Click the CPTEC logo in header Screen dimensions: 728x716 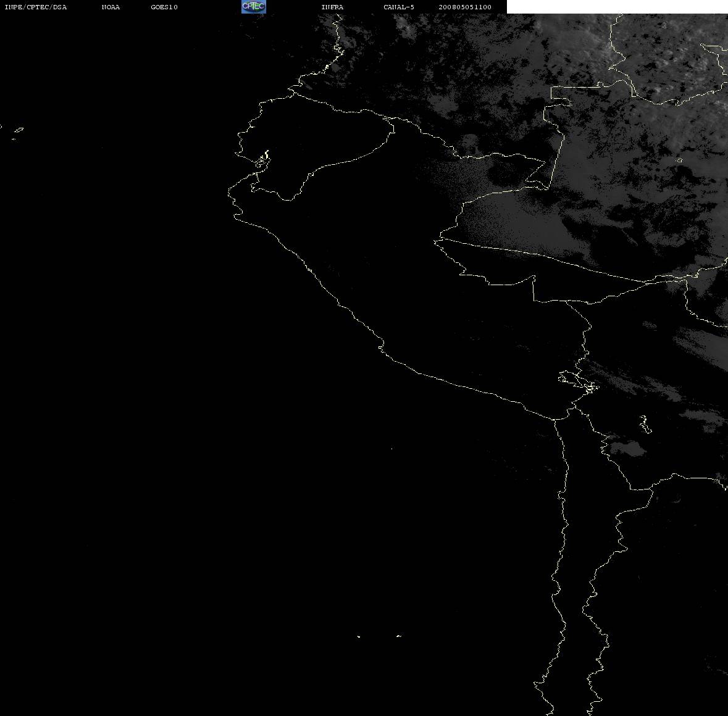pyautogui.click(x=254, y=7)
